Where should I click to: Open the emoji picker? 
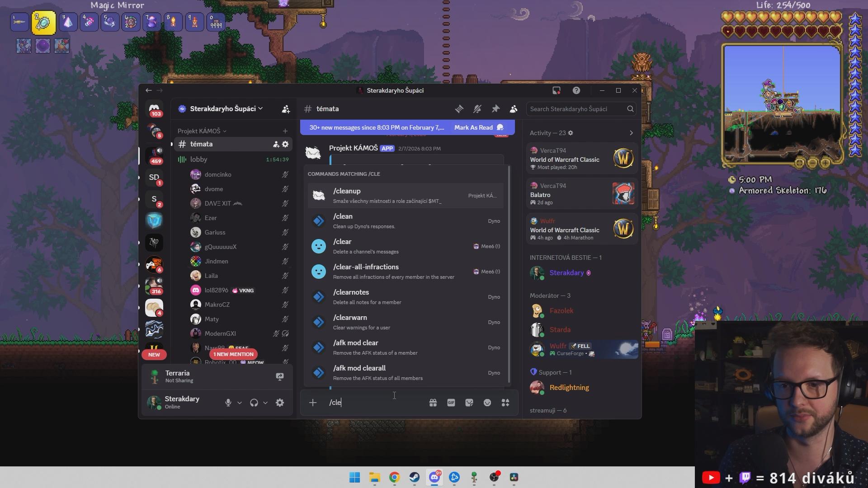point(487,403)
